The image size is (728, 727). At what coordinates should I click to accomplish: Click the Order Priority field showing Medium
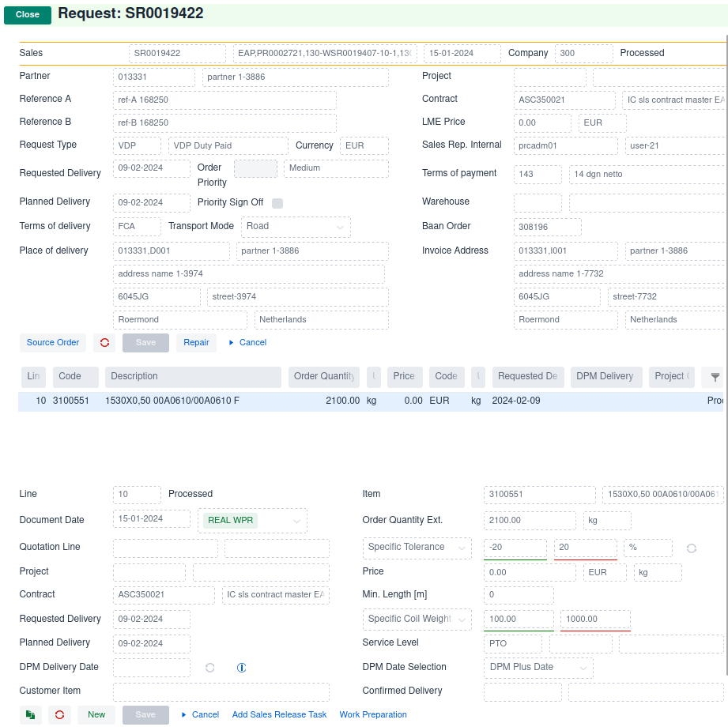pyautogui.click(x=336, y=168)
